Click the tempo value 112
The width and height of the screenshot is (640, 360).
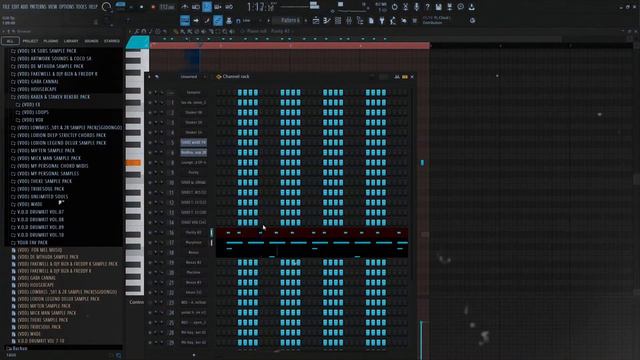(166, 7)
